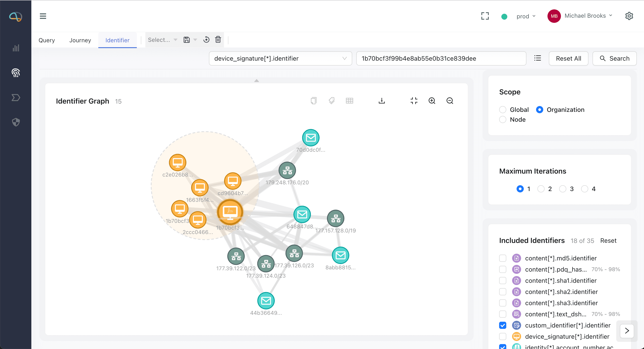The width and height of the screenshot is (644, 349).
Task: Open the device_signature identifier type dropdown
Action: pyautogui.click(x=280, y=58)
